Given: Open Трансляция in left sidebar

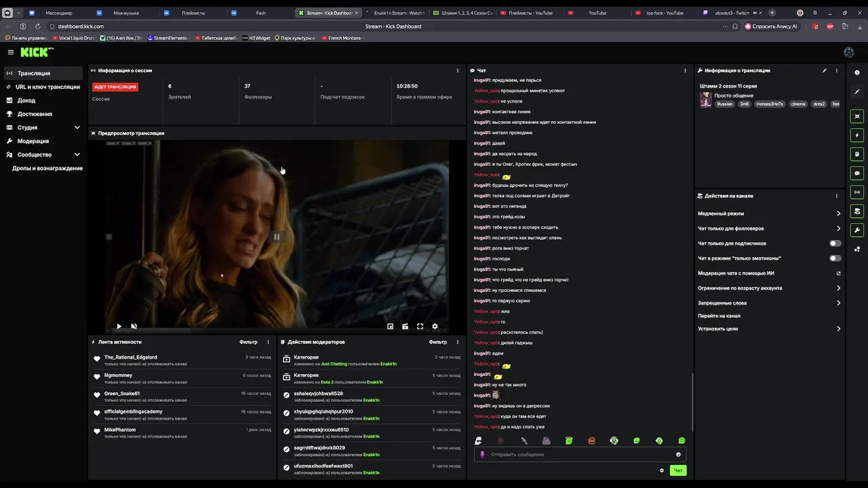Looking at the screenshot, I should pyautogui.click(x=44, y=73).
